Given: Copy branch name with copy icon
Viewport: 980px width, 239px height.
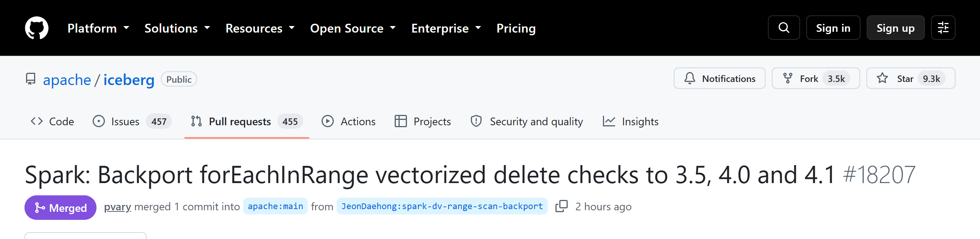Looking at the screenshot, I should pos(561,206).
